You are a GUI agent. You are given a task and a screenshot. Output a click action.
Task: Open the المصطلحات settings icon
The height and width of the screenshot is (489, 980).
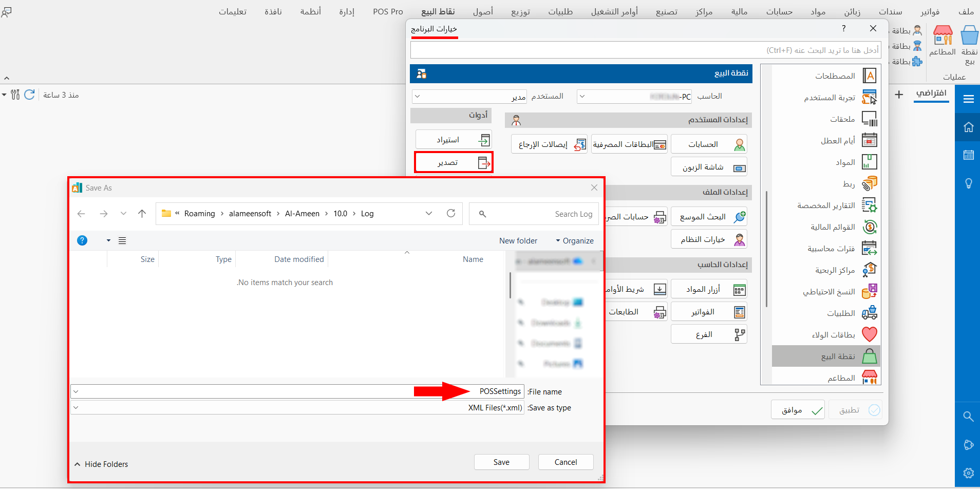pyautogui.click(x=870, y=76)
